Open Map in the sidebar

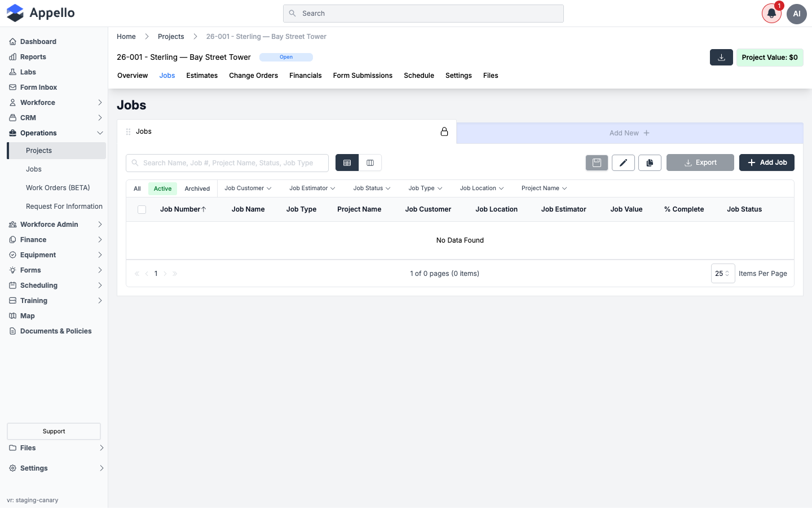[x=28, y=316]
